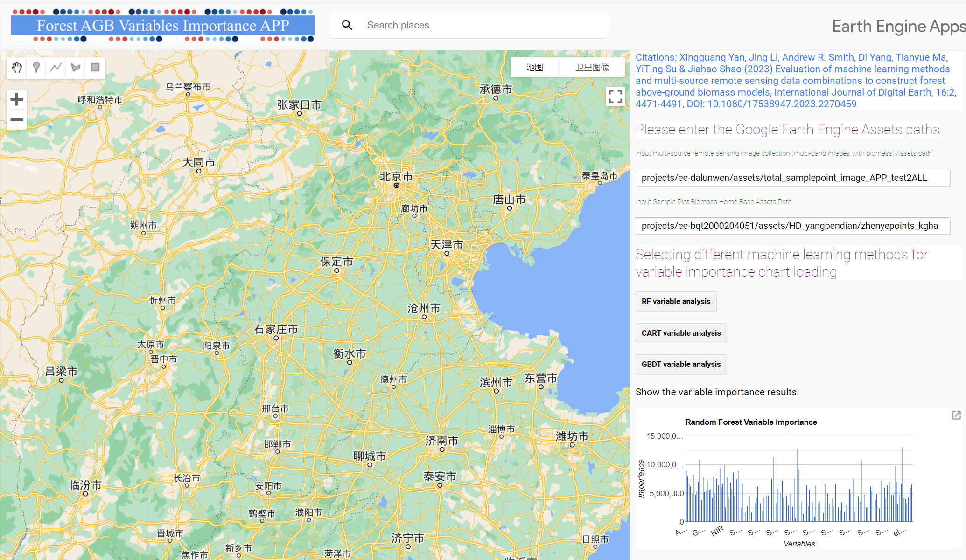Select the hand pan tool
The image size is (966, 560).
[x=17, y=68]
